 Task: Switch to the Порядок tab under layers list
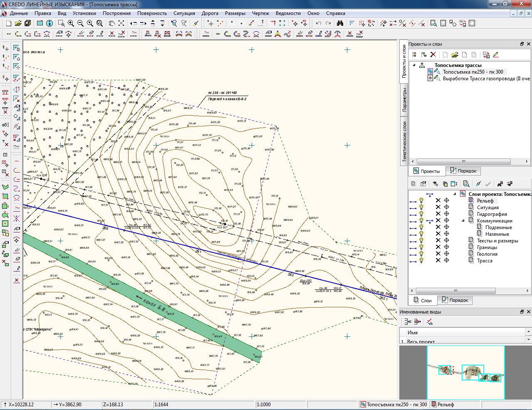pyautogui.click(x=455, y=300)
